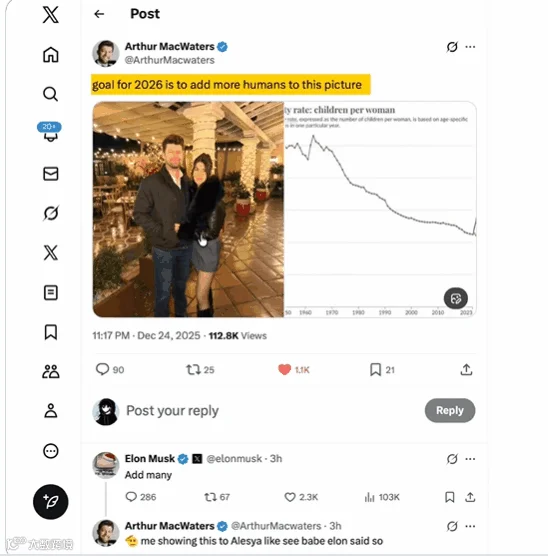Click the Reply button

click(x=450, y=410)
